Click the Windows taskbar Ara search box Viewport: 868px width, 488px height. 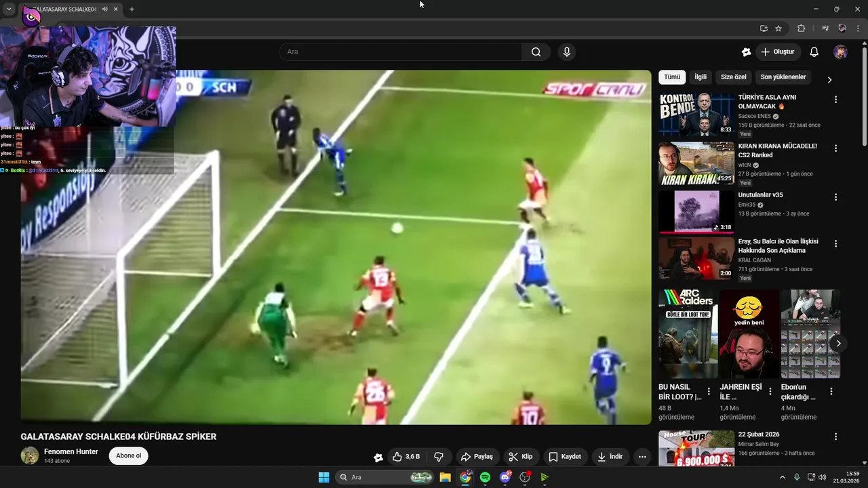click(385, 477)
